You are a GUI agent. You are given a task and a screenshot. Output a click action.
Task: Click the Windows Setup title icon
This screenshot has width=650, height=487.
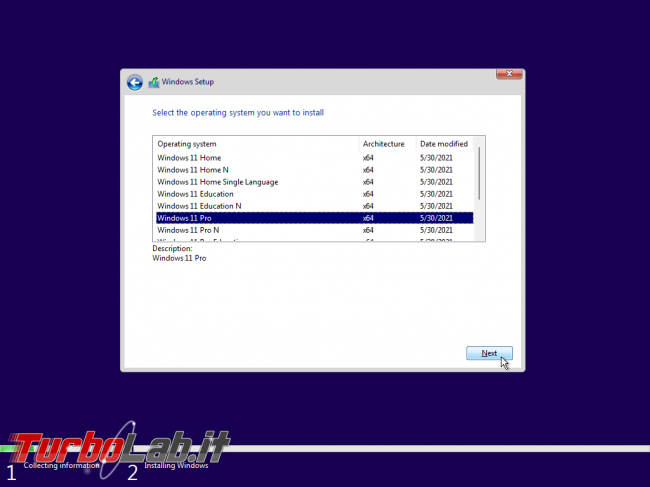154,82
